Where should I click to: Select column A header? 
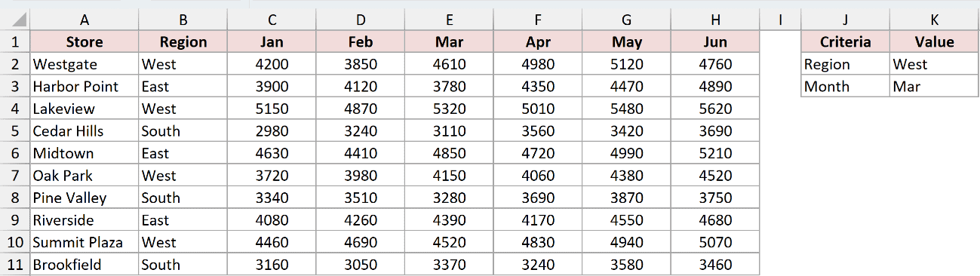[x=84, y=20]
